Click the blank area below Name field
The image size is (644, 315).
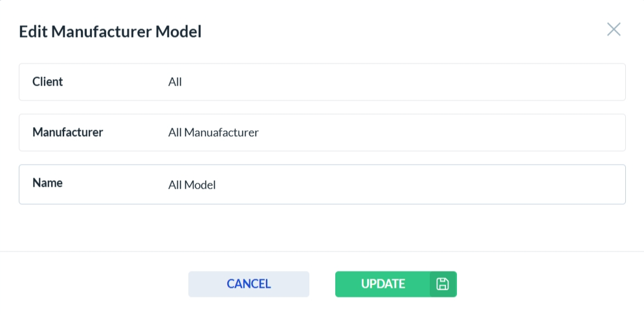click(322, 227)
